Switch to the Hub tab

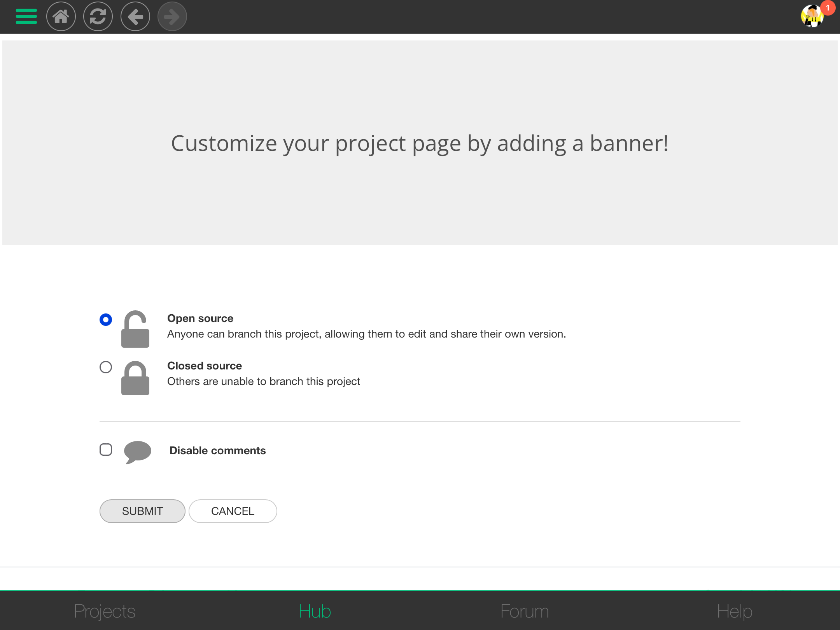click(315, 611)
